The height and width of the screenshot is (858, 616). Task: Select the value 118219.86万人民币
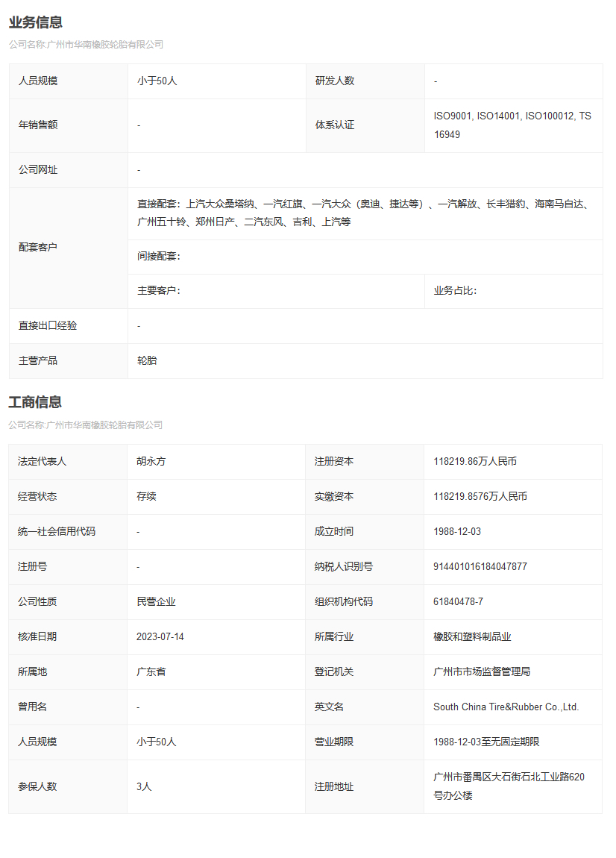(x=475, y=461)
